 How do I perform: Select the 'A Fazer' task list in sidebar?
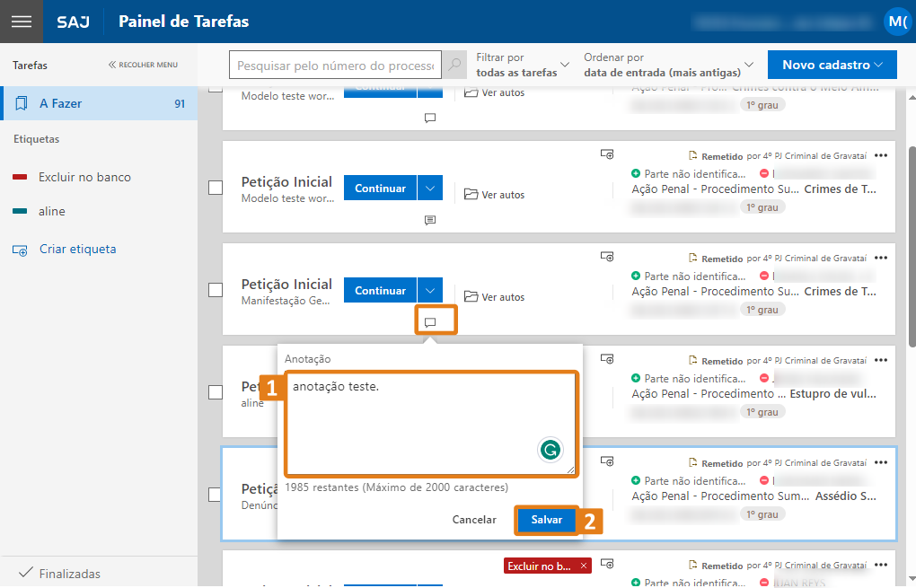pyautogui.click(x=99, y=103)
